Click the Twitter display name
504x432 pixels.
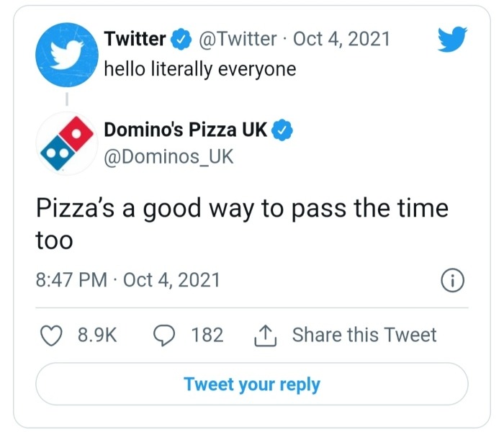pos(135,39)
